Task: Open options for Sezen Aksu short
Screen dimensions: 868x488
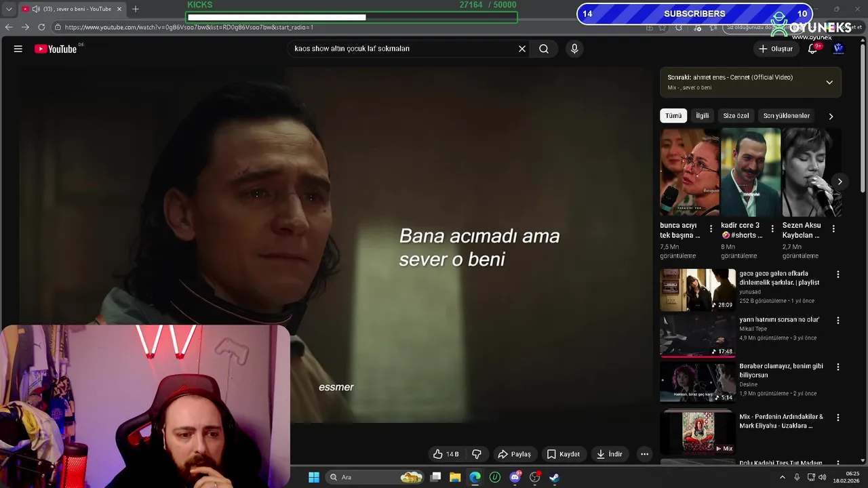Action: (x=833, y=229)
